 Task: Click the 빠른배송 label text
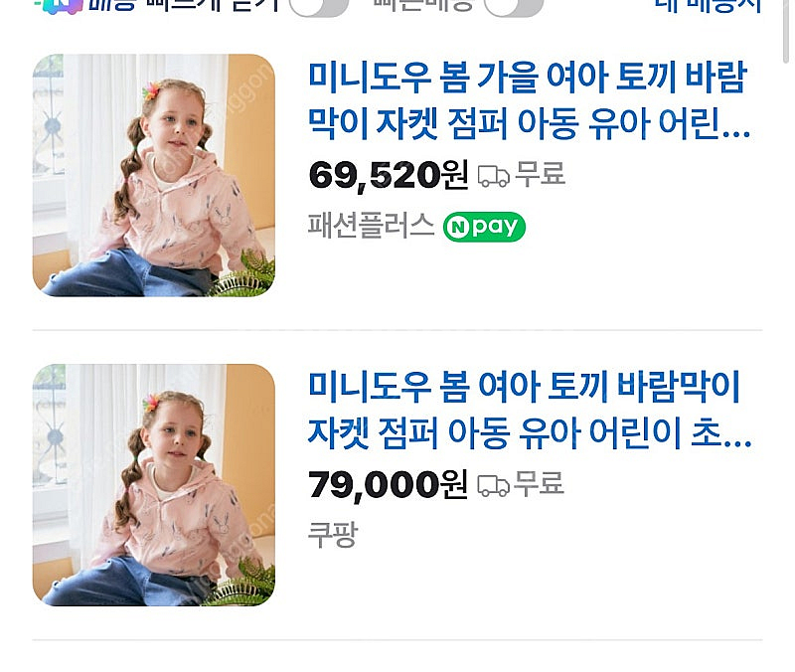coord(423,5)
